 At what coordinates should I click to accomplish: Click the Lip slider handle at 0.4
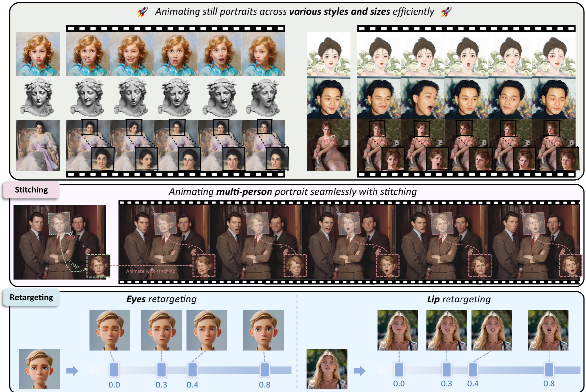[x=473, y=370]
